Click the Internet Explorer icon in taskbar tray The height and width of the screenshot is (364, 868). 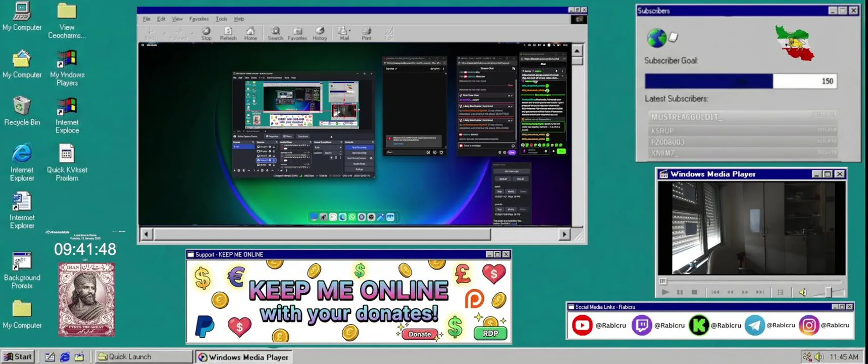[x=65, y=357]
